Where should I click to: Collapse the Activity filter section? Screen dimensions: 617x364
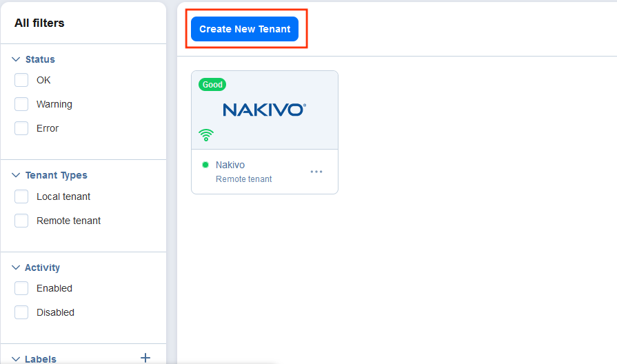tap(16, 267)
